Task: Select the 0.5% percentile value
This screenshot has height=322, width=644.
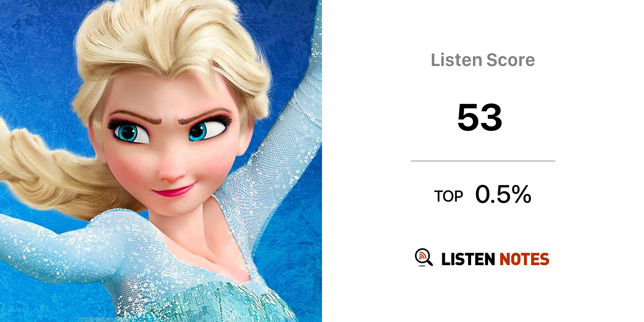Action: click(x=503, y=194)
